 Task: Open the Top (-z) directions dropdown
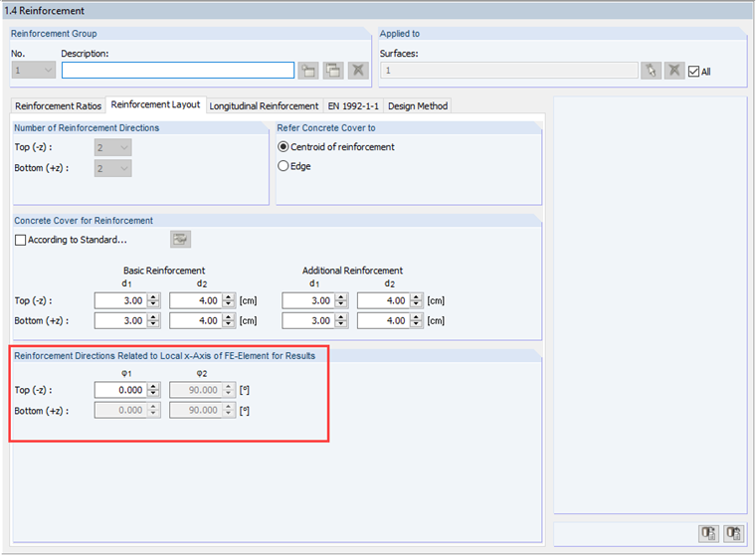112,147
